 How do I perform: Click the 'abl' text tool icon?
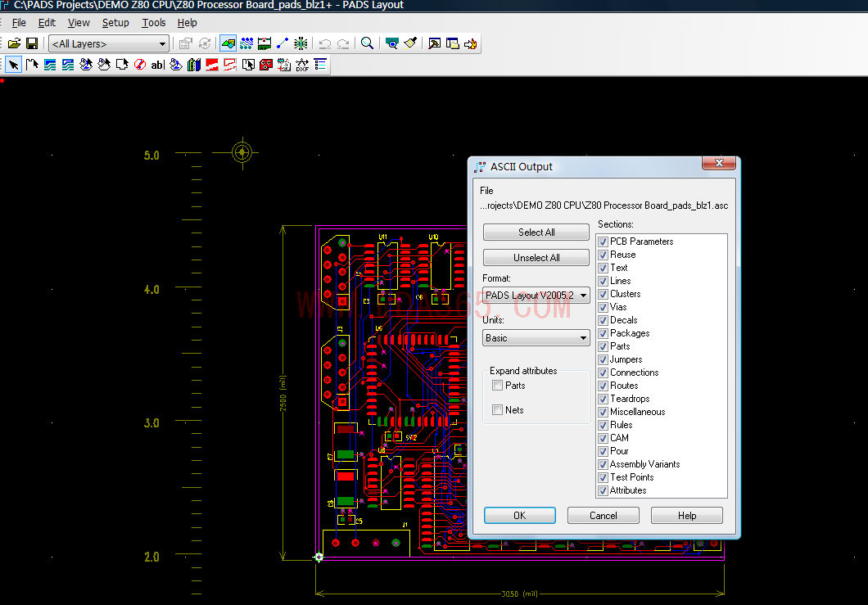click(x=157, y=65)
